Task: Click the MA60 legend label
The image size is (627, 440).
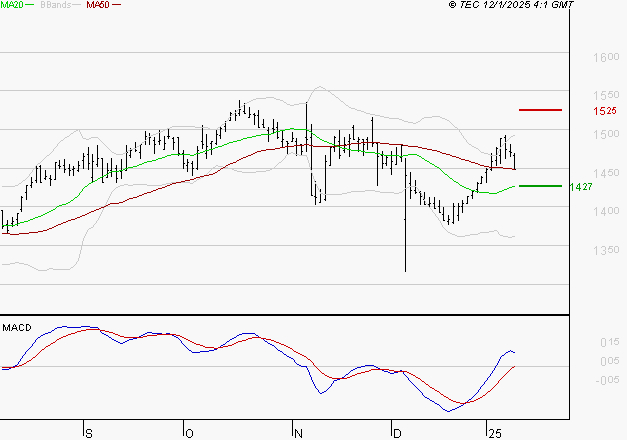Action: point(98,6)
